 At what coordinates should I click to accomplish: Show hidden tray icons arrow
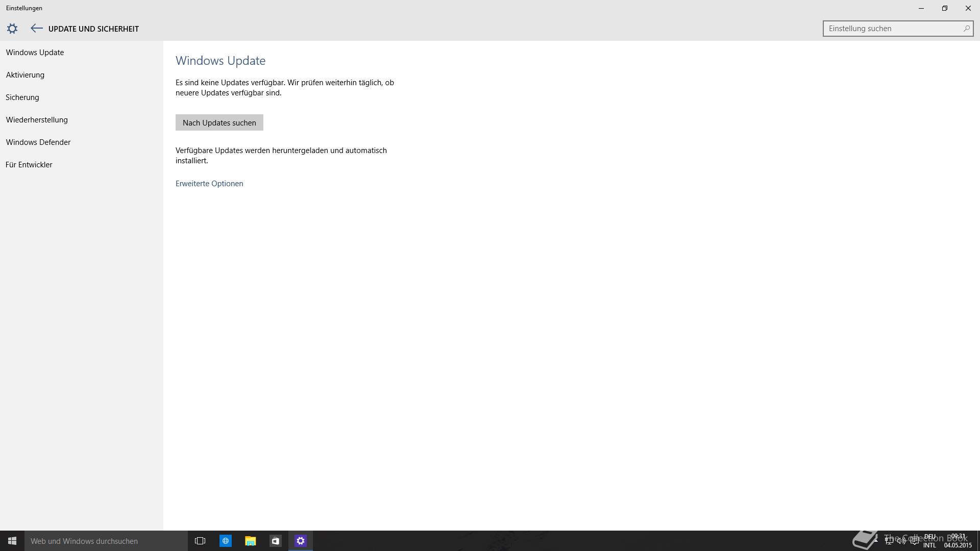(876, 540)
